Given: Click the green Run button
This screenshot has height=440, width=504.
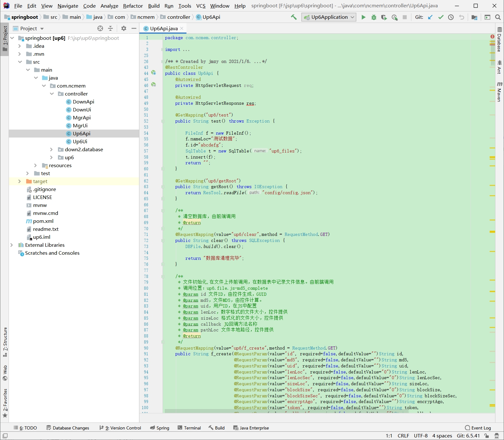Looking at the screenshot, I should [x=363, y=17].
